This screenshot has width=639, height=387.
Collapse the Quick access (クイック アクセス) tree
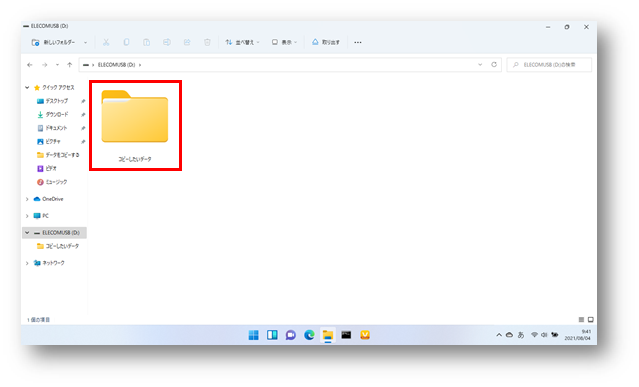click(x=27, y=88)
